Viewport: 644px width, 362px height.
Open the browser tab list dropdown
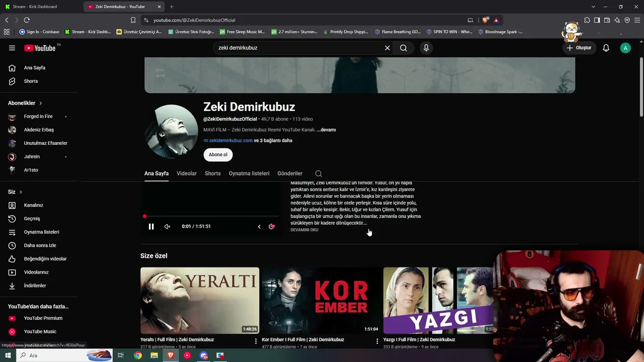pyautogui.click(x=593, y=7)
